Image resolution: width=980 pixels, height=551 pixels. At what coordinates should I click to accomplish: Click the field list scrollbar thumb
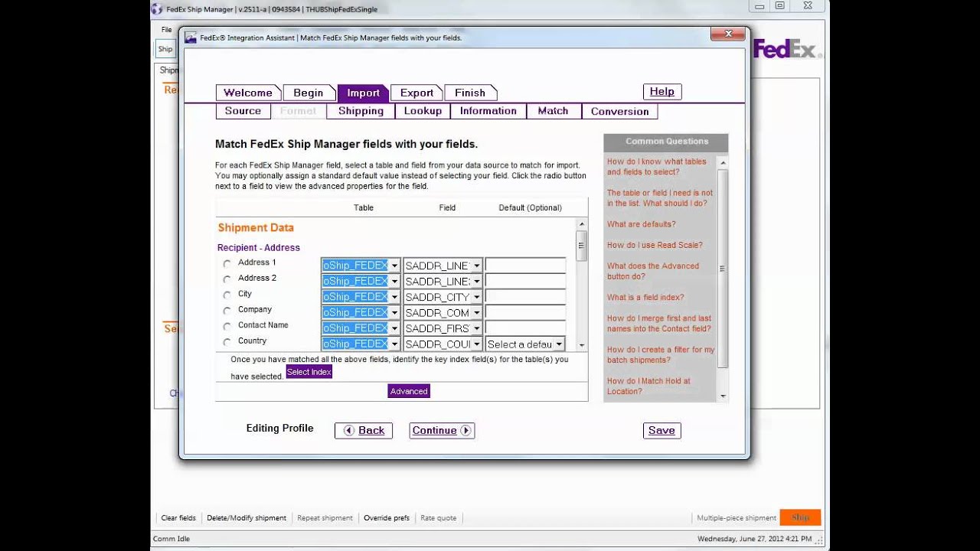tap(581, 246)
